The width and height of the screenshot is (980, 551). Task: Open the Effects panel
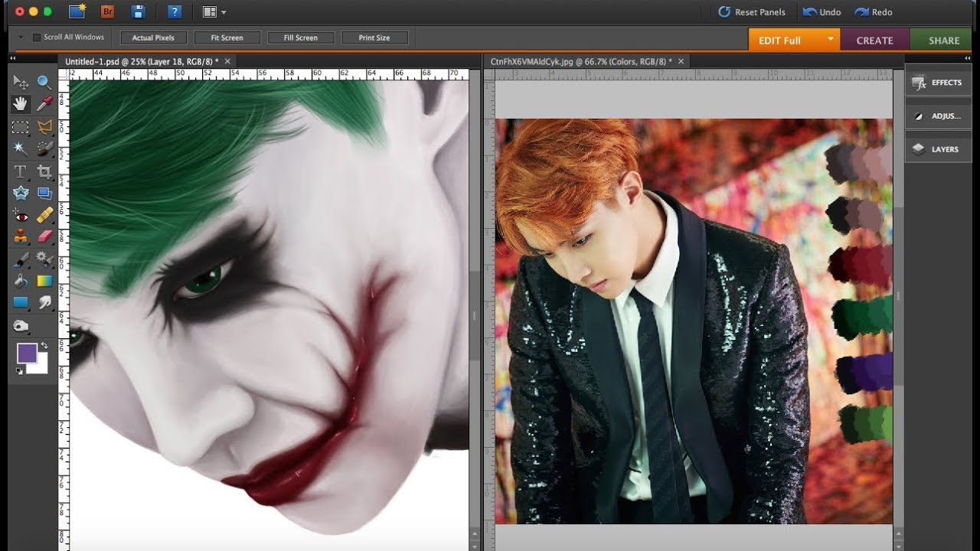939,83
